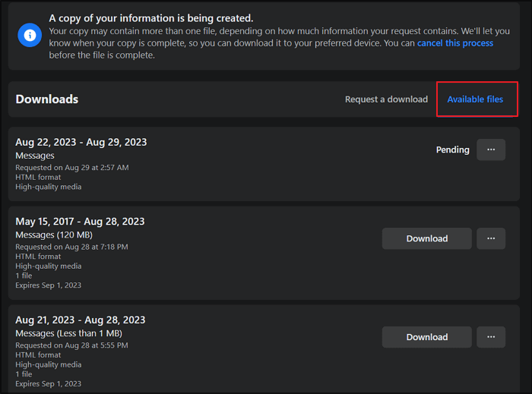Click the 'Messages (Less than 1 MB)' label

68,333
